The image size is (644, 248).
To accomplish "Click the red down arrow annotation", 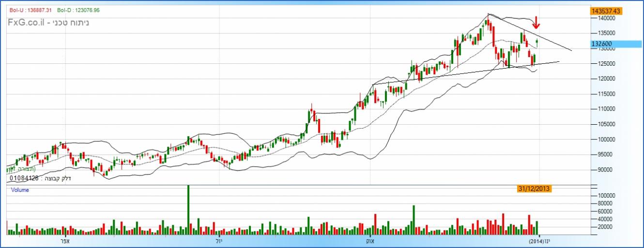I will [536, 22].
